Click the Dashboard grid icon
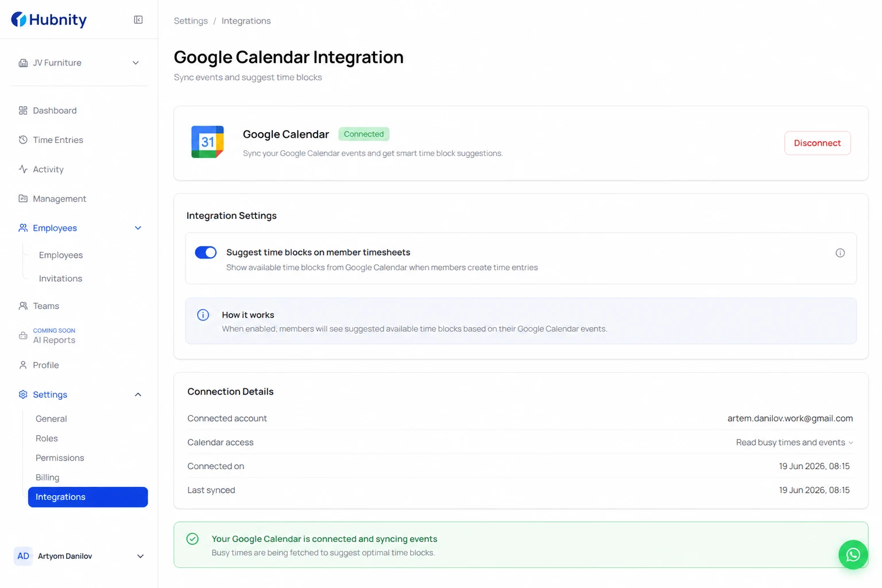 point(23,110)
